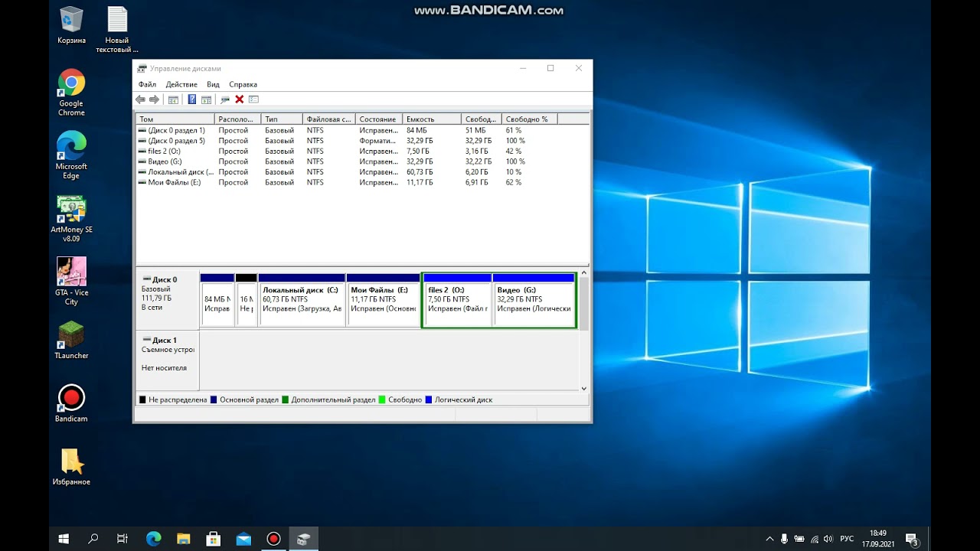Show hidden tray icons chevron
This screenshot has height=551, width=980.
tap(770, 539)
